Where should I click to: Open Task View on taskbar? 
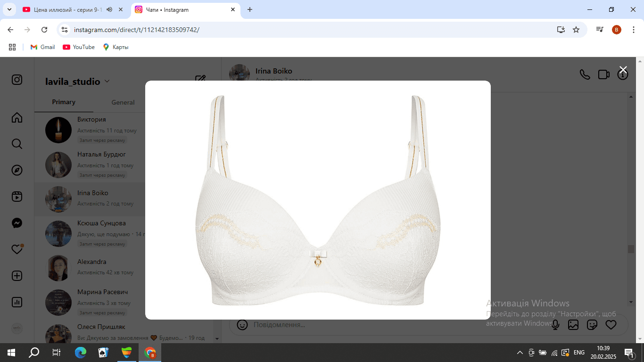[x=57, y=352]
